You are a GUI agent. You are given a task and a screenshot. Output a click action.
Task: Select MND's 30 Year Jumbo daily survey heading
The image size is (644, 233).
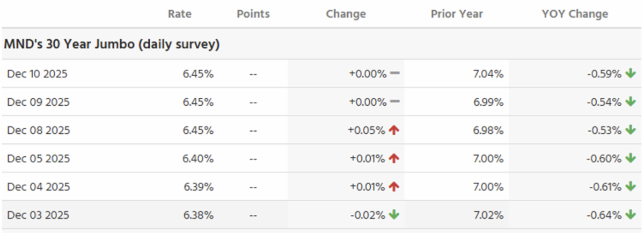pos(112,45)
